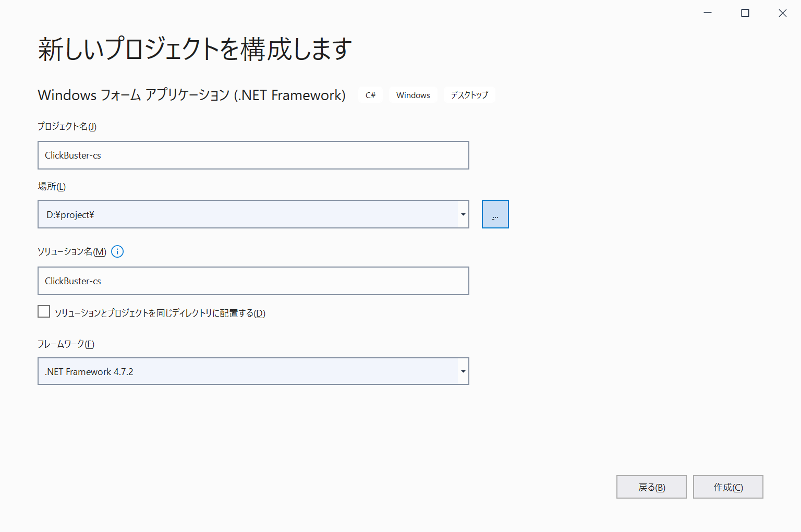Click the 戻る(B) back button
The width and height of the screenshot is (801, 532).
click(651, 487)
